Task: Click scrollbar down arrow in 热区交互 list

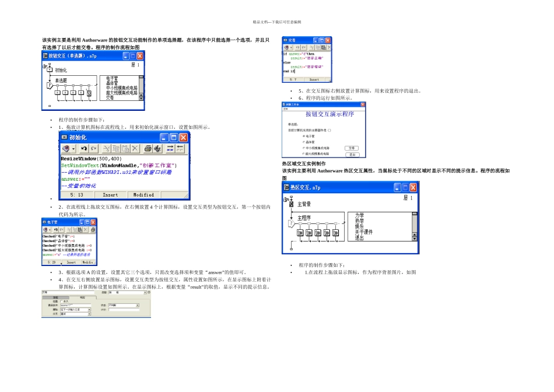Action: (x=415, y=239)
